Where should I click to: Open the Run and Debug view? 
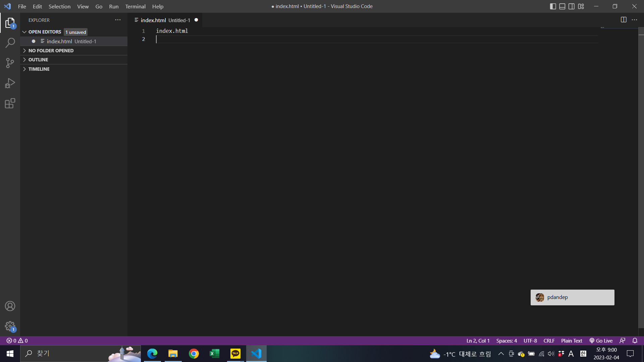pyautogui.click(x=10, y=83)
